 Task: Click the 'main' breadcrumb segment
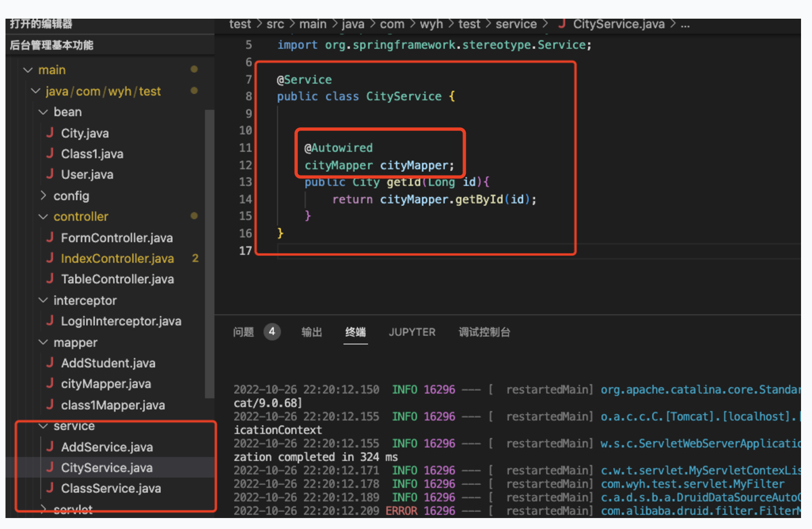(313, 24)
